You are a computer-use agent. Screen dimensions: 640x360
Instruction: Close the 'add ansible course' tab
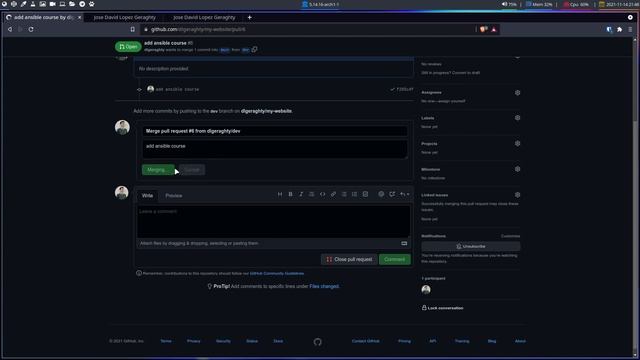coord(80,18)
